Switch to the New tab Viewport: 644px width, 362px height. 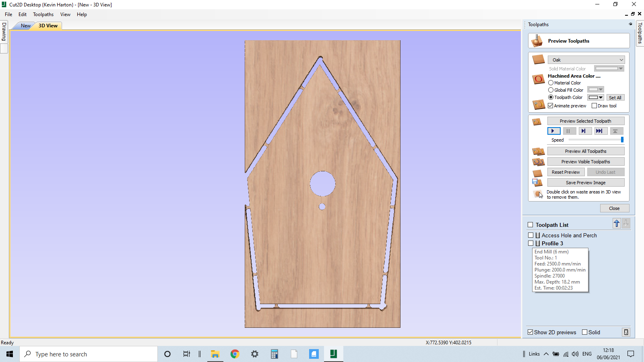(x=25, y=25)
